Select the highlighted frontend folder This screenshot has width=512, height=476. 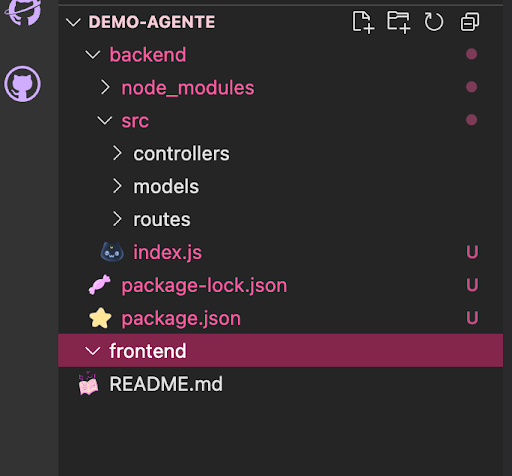280,350
